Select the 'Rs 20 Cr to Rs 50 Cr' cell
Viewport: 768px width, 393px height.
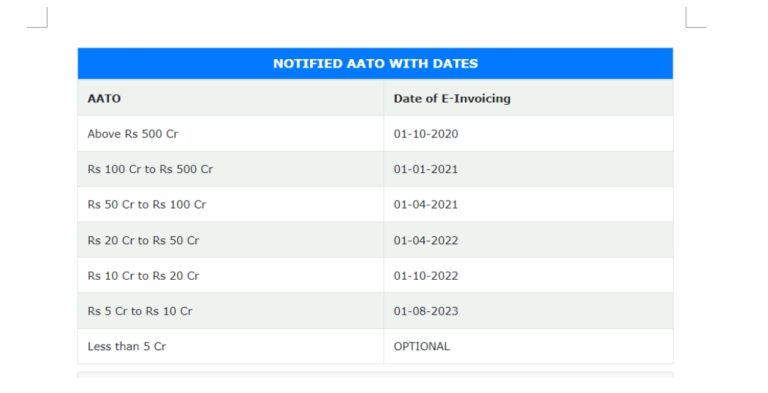click(x=230, y=240)
